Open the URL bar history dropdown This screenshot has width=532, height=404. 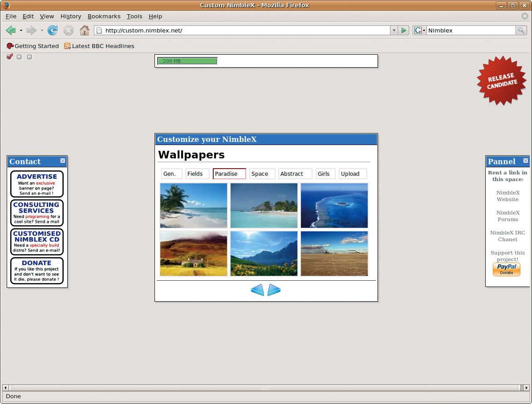[x=394, y=30]
